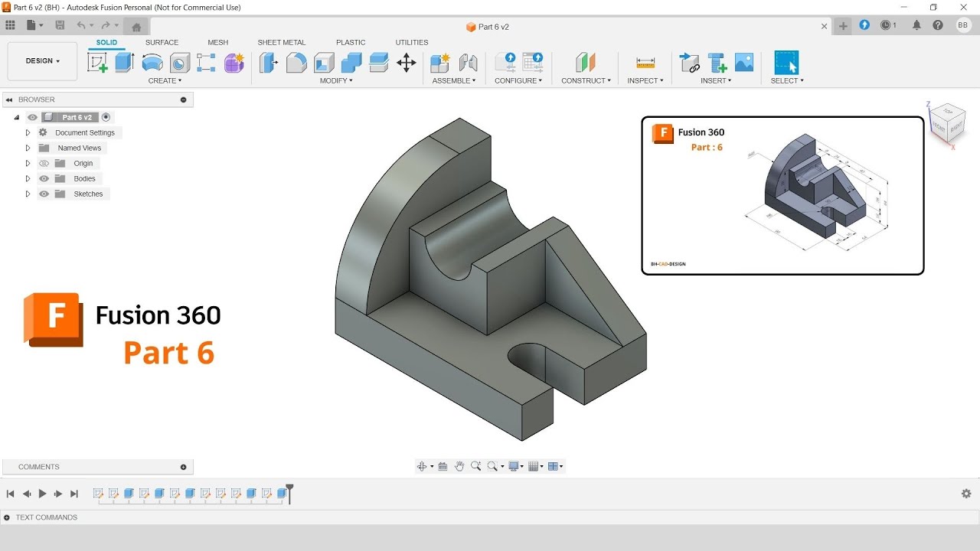Viewport: 980px width, 551px height.
Task: Jump to timeline beginning
Action: (x=11, y=494)
